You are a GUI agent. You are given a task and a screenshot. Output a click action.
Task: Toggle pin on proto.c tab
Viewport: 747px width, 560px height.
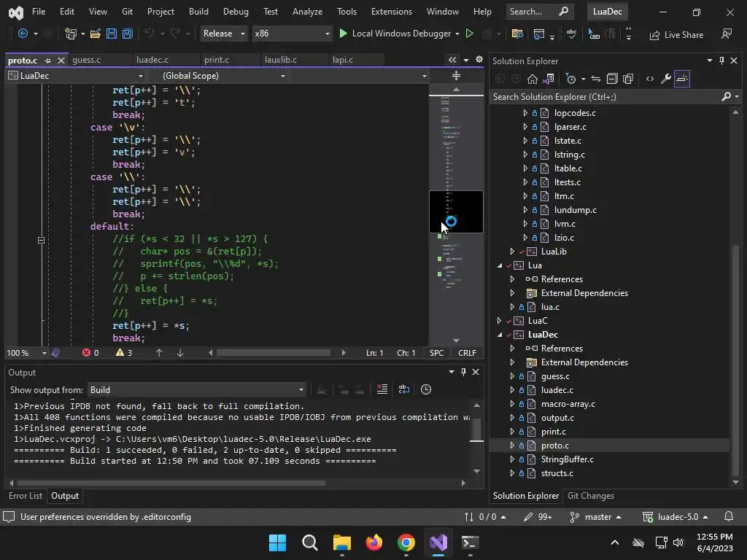coord(47,61)
